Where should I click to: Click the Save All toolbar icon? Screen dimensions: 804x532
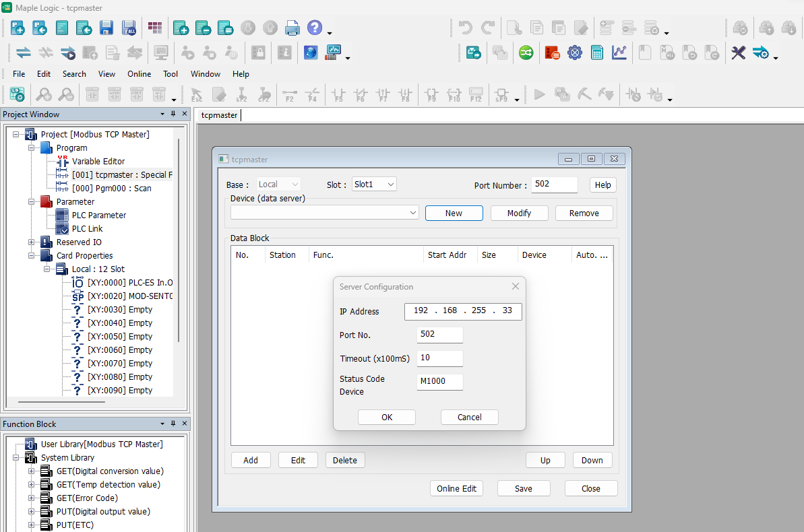129,28
